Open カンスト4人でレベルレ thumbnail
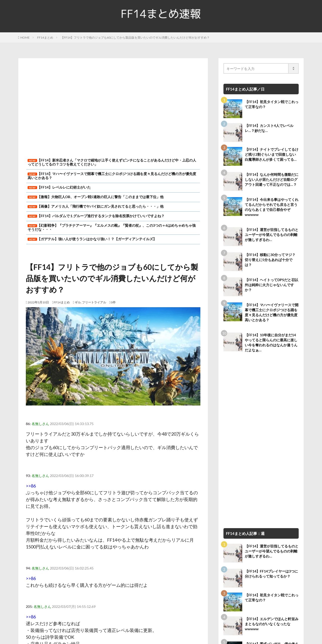322x644 pixels. [x=233, y=132]
